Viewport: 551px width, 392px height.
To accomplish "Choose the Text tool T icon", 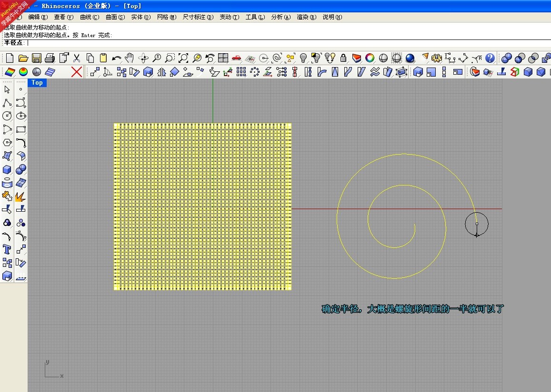I will [x=7, y=249].
